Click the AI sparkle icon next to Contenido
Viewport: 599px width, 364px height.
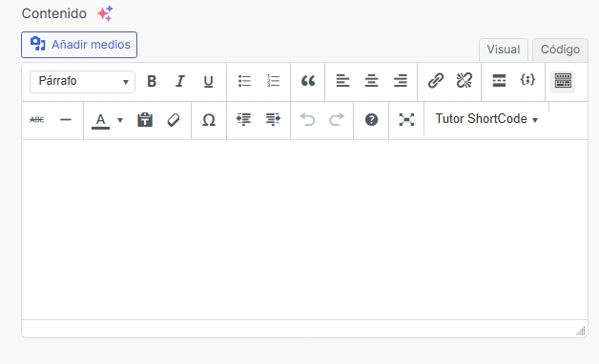[105, 13]
